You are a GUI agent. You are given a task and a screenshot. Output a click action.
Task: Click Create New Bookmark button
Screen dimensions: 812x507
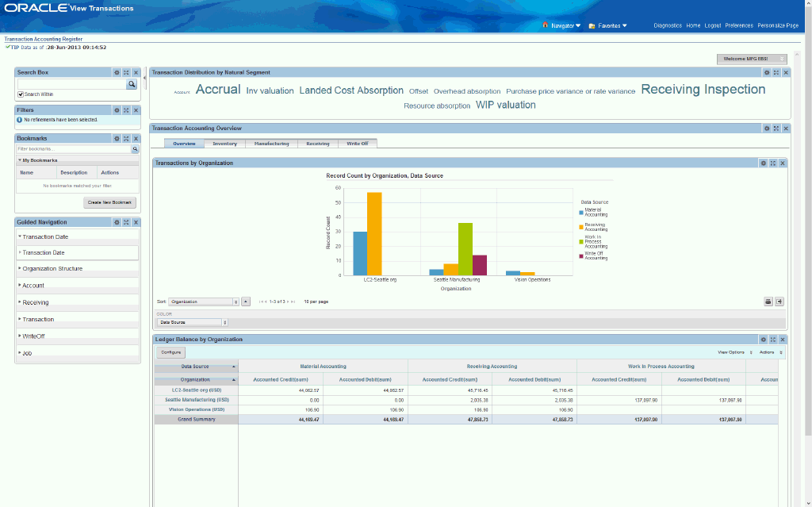click(x=109, y=202)
